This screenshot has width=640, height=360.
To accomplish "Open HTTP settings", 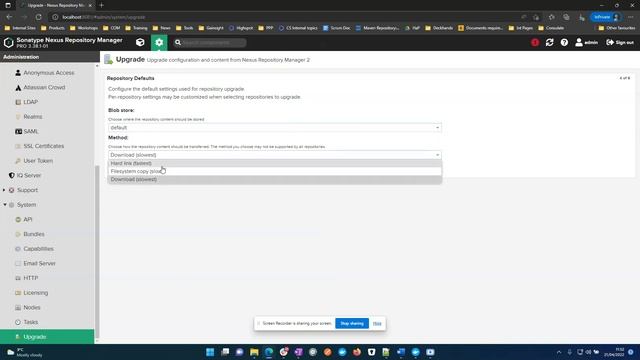I will (31, 278).
